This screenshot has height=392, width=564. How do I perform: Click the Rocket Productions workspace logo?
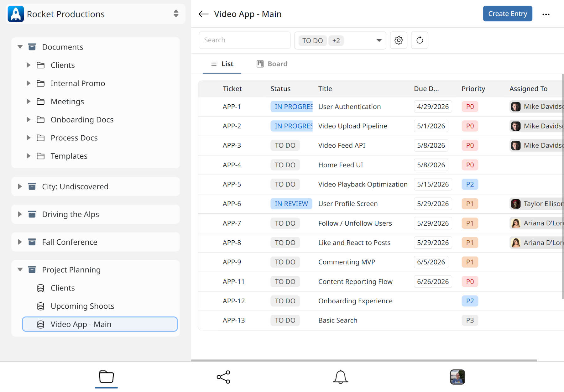click(x=16, y=13)
